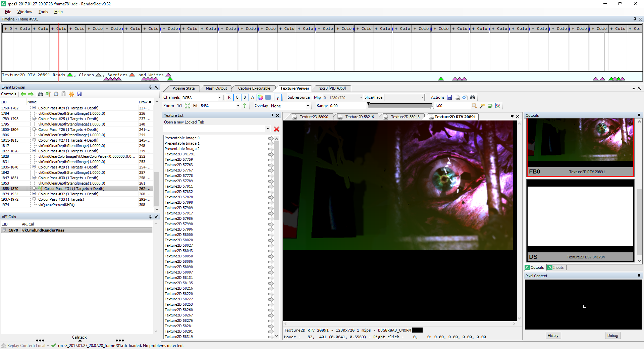Toggle the G green channel button
This screenshot has width=644, height=349.
point(237,98)
